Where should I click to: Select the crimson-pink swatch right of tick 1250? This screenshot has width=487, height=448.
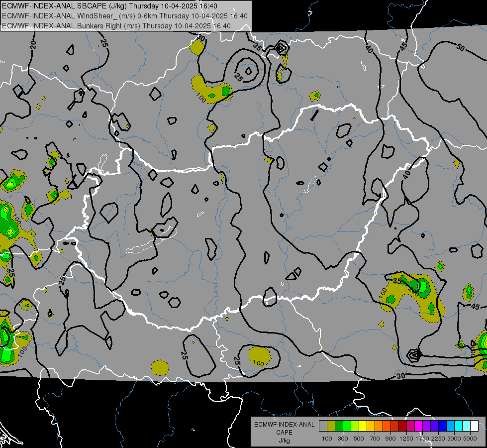pyautogui.click(x=410, y=426)
